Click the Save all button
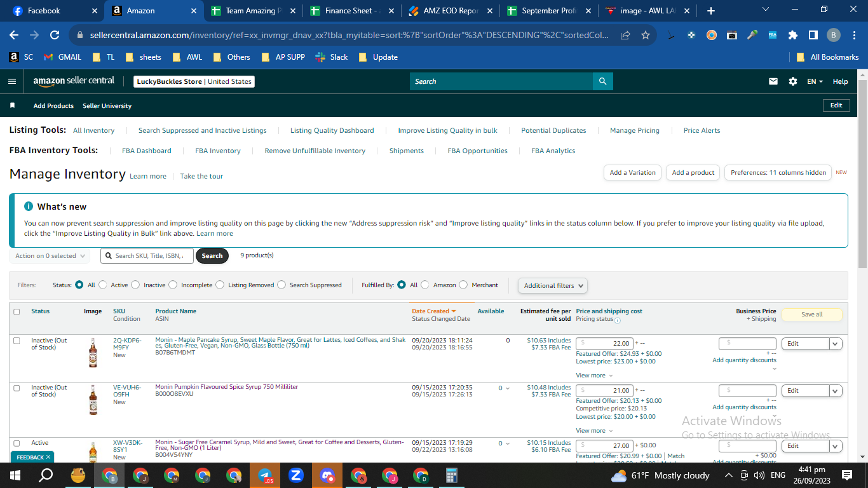 (811, 315)
